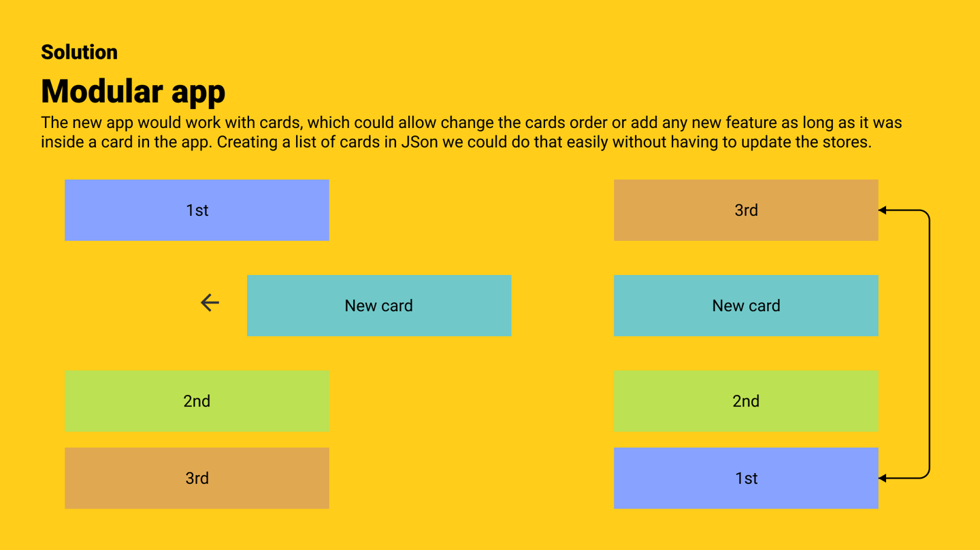
Task: Click the '1st' label in left blue card
Action: pyautogui.click(x=197, y=210)
